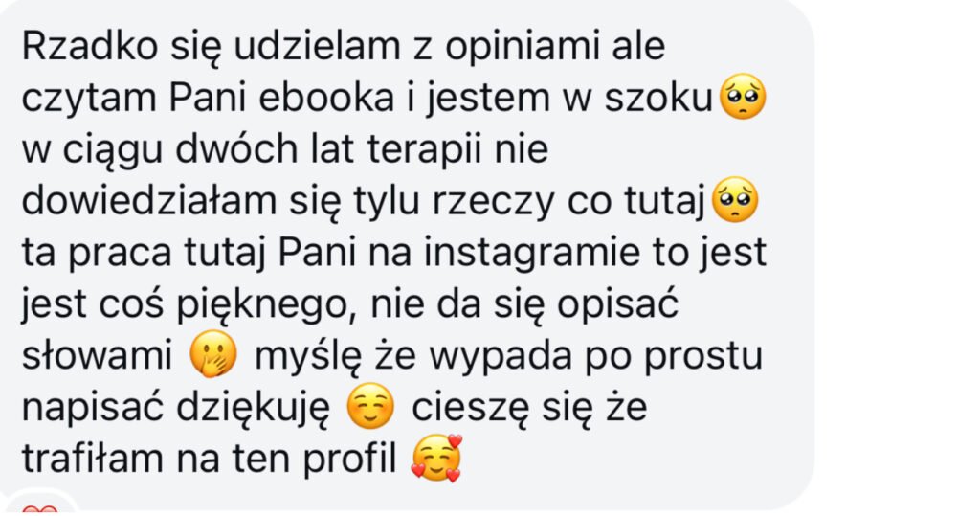The height and width of the screenshot is (516, 980).
Task: Select the smiling face with hearts emoji
Action: click(436, 459)
